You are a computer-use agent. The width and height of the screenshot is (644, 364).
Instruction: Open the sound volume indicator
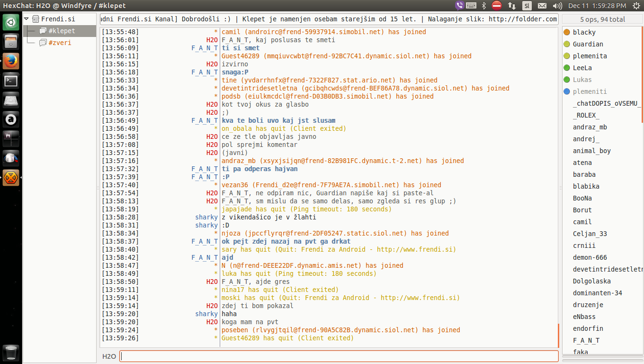pos(557,6)
